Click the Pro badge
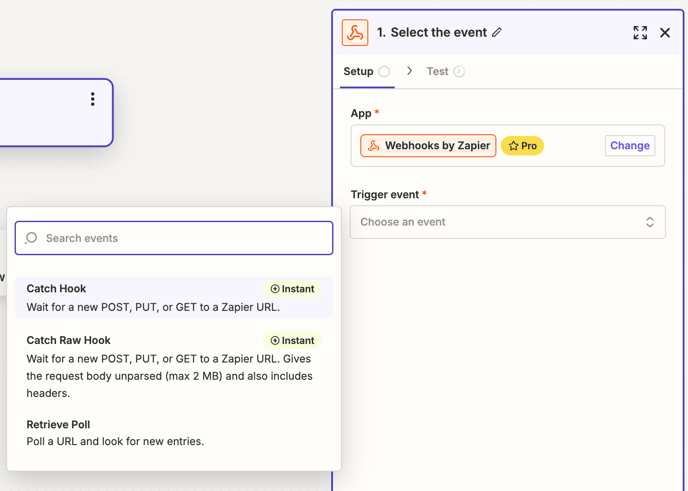Viewport: 688px width, 491px height. [522, 146]
